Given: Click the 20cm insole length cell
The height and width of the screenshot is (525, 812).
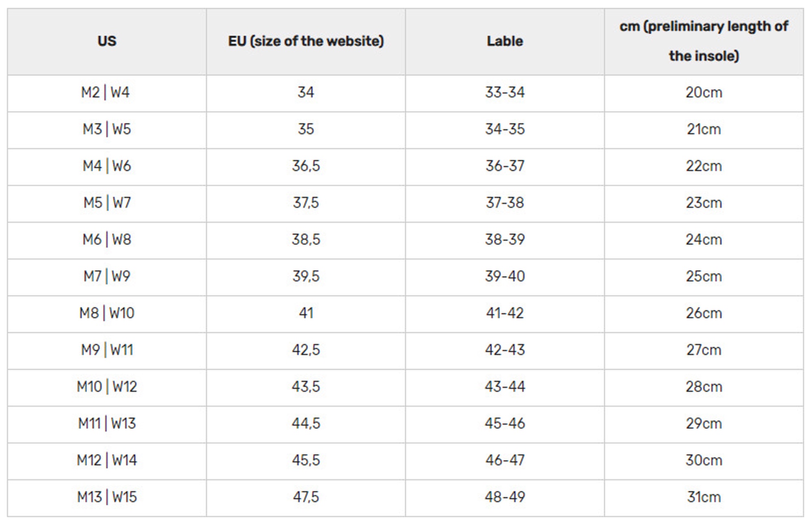Looking at the screenshot, I should (x=704, y=93).
